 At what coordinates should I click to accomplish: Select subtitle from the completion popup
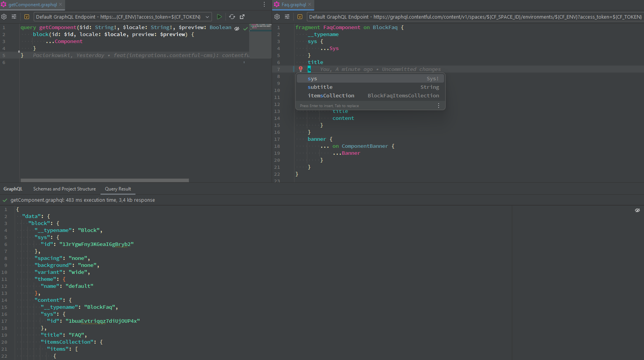pos(320,87)
